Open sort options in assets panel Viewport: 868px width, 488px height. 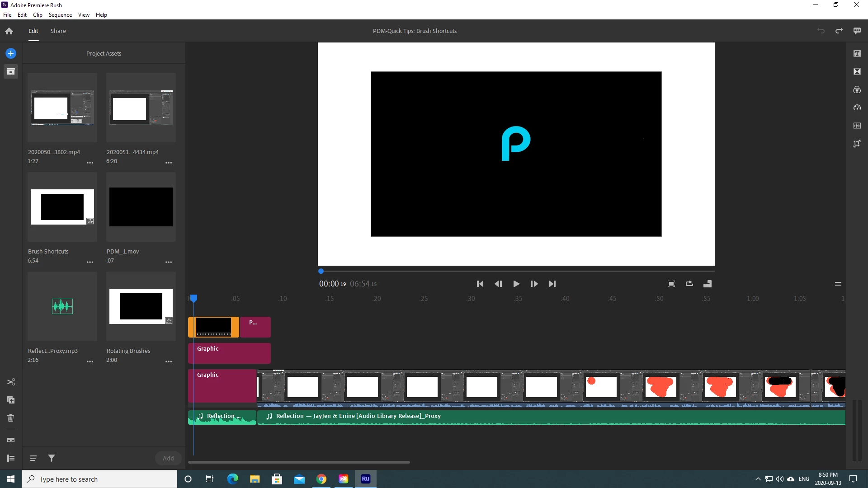tap(33, 458)
